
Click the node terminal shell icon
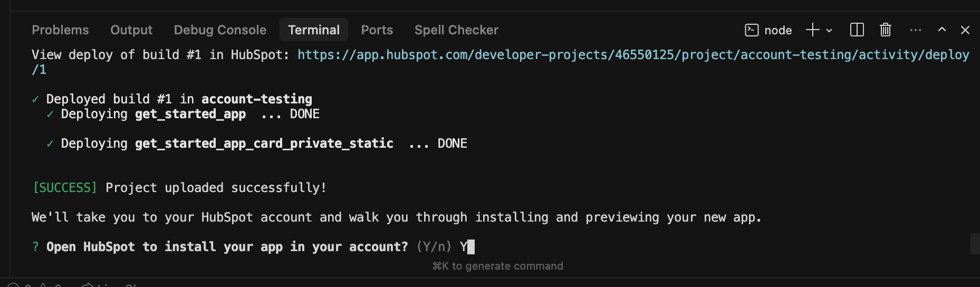pos(752,30)
